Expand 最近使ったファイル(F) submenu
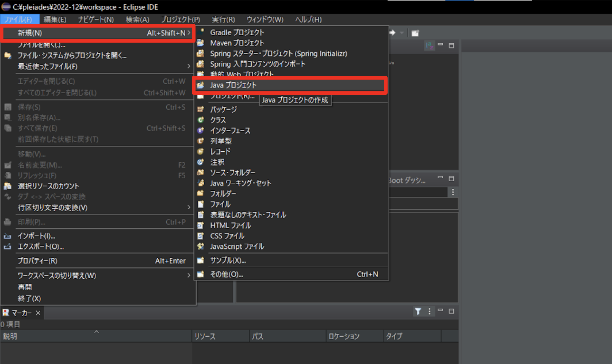 pyautogui.click(x=98, y=66)
